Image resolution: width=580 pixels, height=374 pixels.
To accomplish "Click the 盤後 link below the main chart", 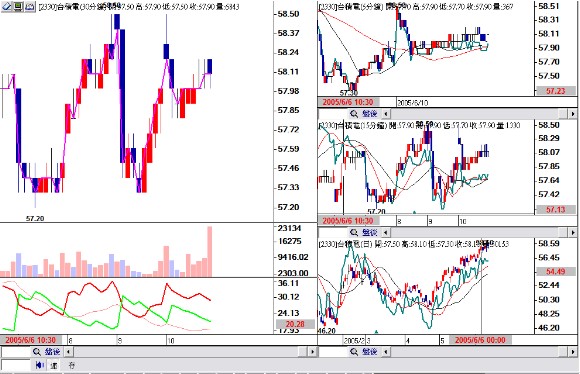I will tap(52, 351).
